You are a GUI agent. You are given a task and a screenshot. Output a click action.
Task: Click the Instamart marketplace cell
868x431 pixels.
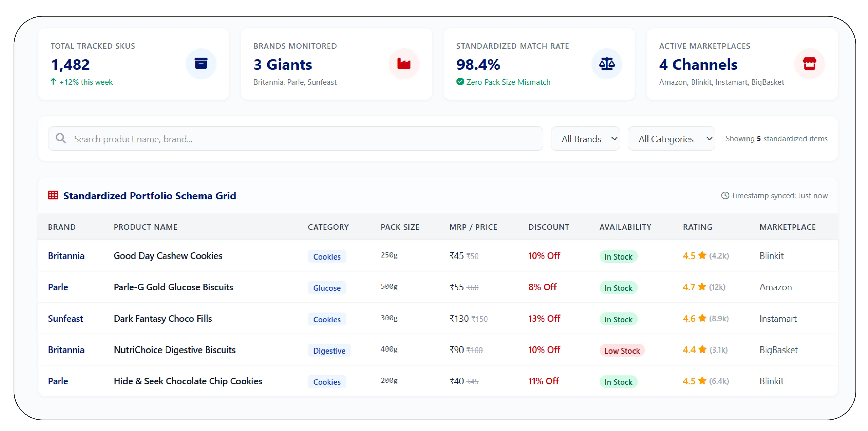point(778,319)
